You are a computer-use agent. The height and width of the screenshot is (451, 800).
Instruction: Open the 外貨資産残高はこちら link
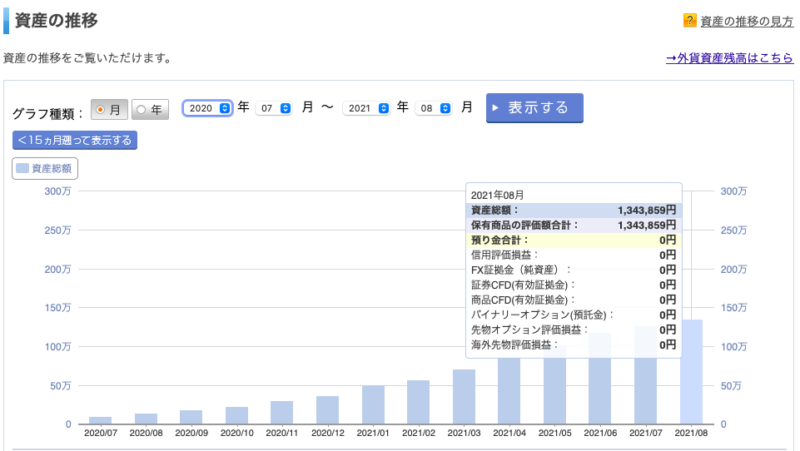pos(730,58)
